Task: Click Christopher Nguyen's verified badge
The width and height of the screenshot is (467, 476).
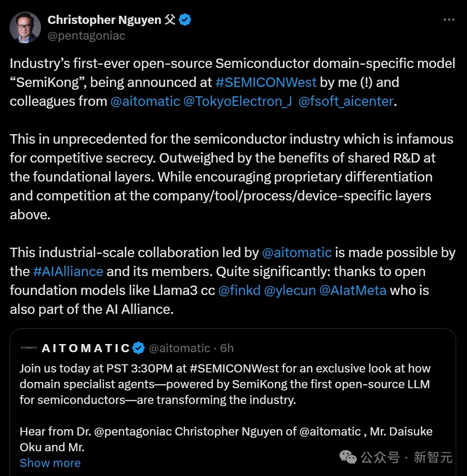Action: (x=185, y=20)
